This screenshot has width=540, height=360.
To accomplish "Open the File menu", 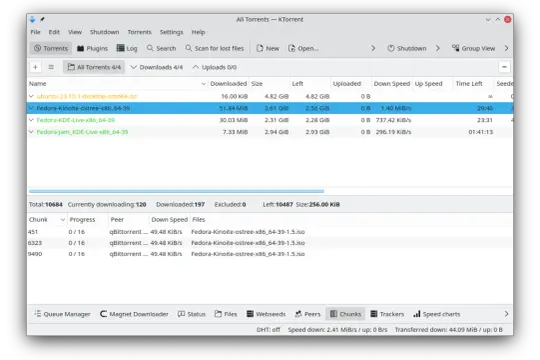I will tap(35, 32).
